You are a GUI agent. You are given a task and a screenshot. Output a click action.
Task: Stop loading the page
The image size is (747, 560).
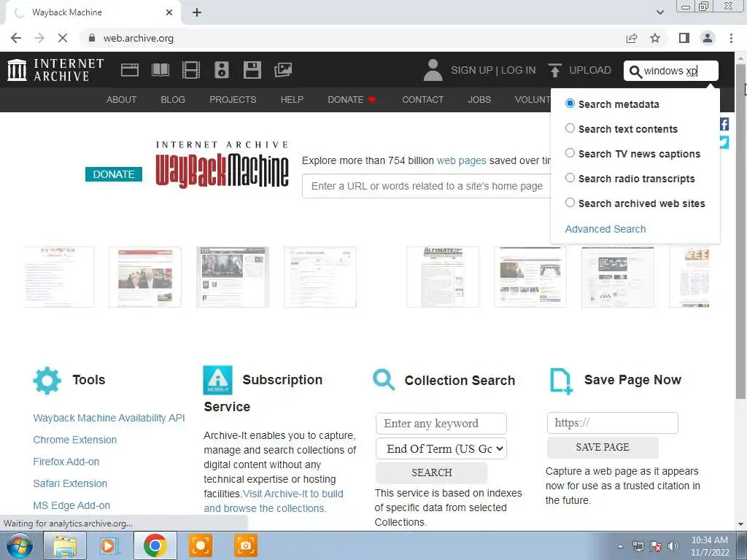63,38
